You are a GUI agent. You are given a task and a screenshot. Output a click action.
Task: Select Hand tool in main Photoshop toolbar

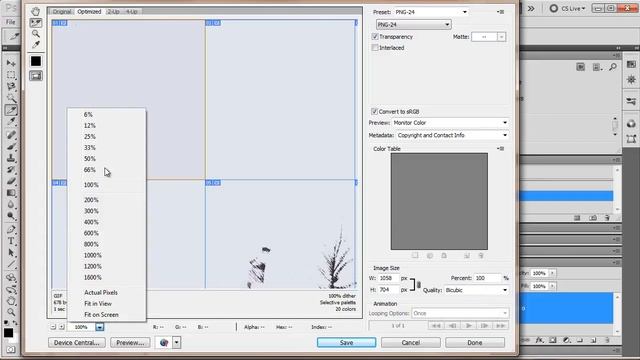[11, 301]
